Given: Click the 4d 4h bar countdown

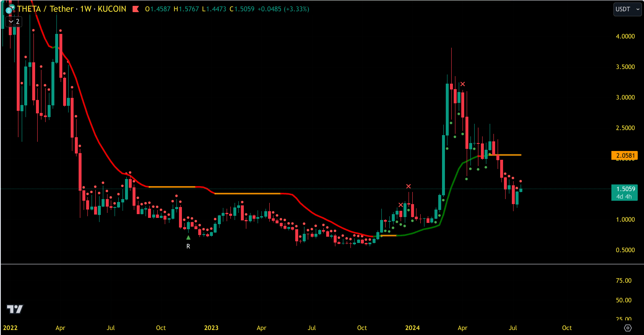Looking at the screenshot, I should (x=624, y=197).
